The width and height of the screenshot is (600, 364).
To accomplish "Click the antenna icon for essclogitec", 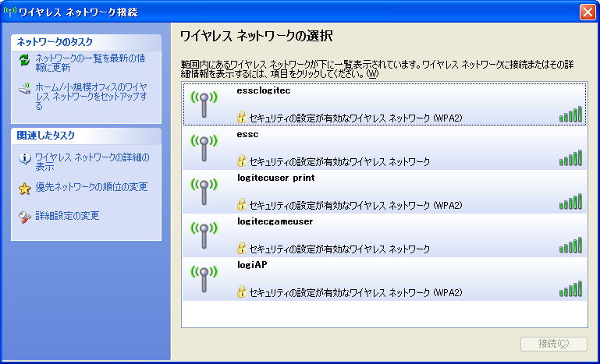I will 204,104.
